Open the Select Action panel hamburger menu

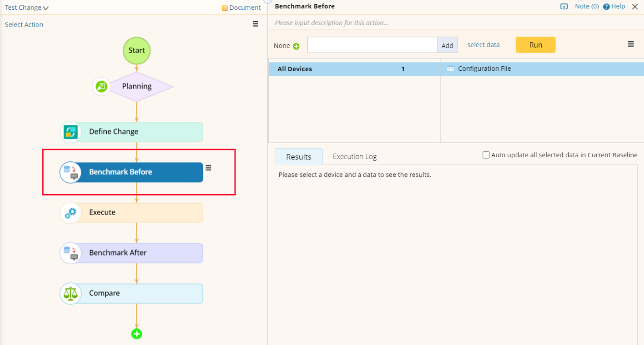(x=256, y=24)
